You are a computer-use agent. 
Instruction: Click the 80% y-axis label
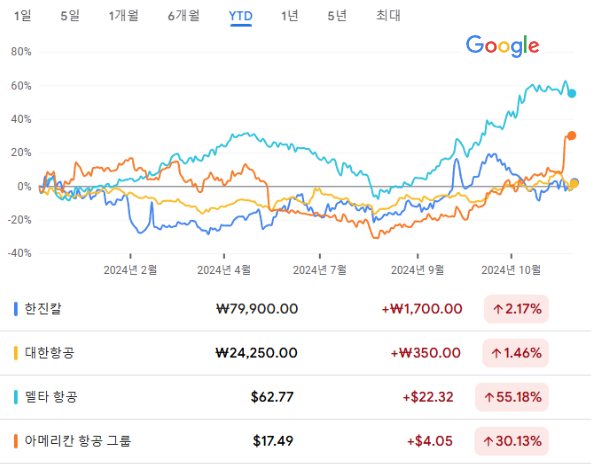(x=21, y=52)
